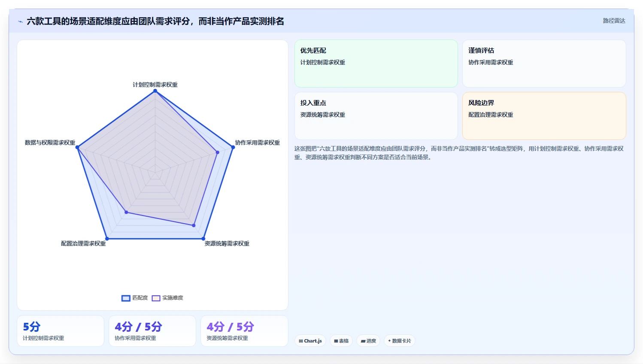Click the radar point at 计划控制需求权重 vertex

(155, 91)
